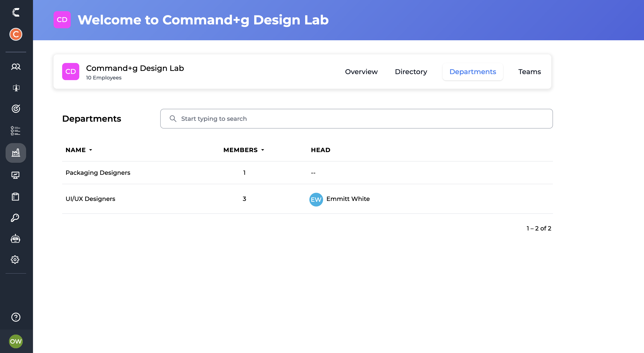The width and height of the screenshot is (644, 353).
Task: Open the goals target icon in sidebar
Action: pyautogui.click(x=16, y=109)
